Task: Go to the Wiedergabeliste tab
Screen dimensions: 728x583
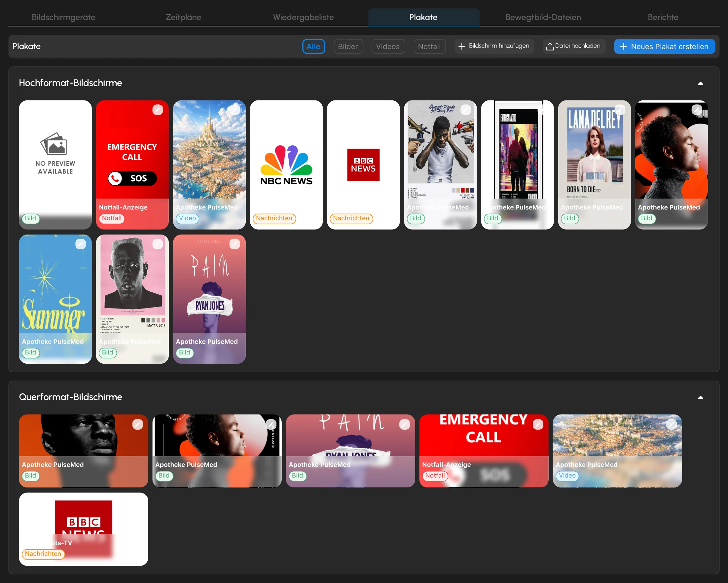Action: pos(303,17)
